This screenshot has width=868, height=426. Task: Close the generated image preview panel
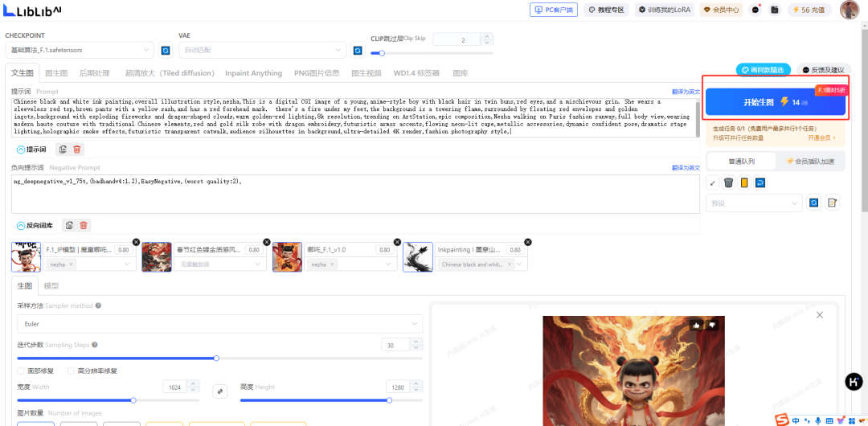(x=820, y=314)
